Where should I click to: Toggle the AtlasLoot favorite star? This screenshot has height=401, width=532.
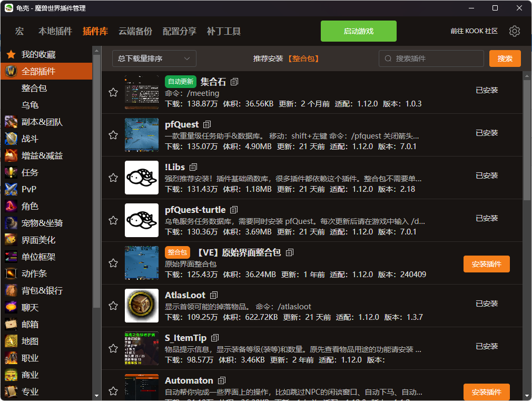[x=113, y=306]
